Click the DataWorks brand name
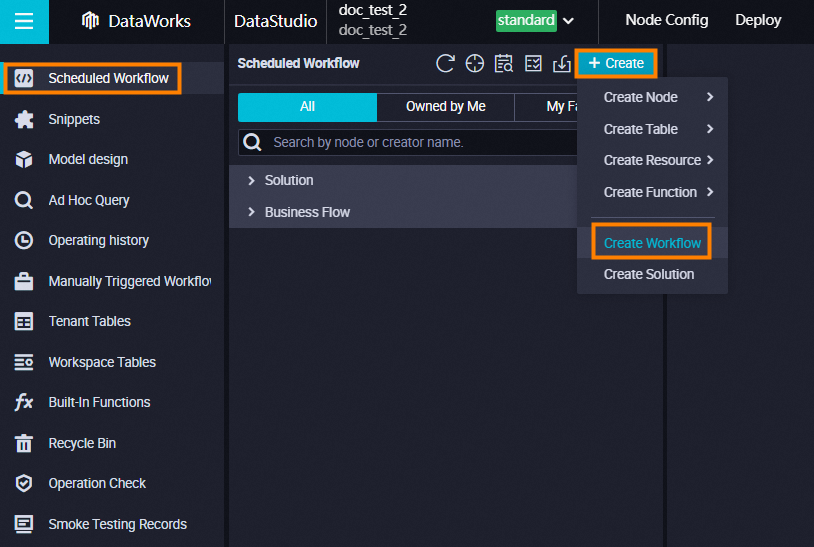The height and width of the screenshot is (547, 814). (x=150, y=21)
